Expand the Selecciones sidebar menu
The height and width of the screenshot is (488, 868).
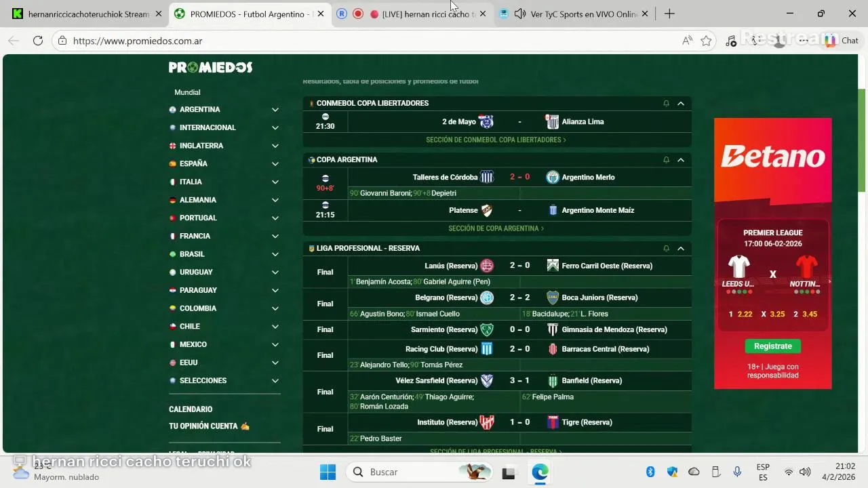(275, 381)
